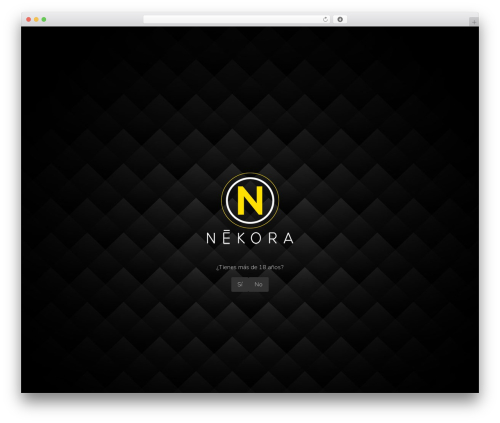This screenshot has height=423, width=500.
Task: Reload page with the refresh icon
Action: tap(325, 19)
